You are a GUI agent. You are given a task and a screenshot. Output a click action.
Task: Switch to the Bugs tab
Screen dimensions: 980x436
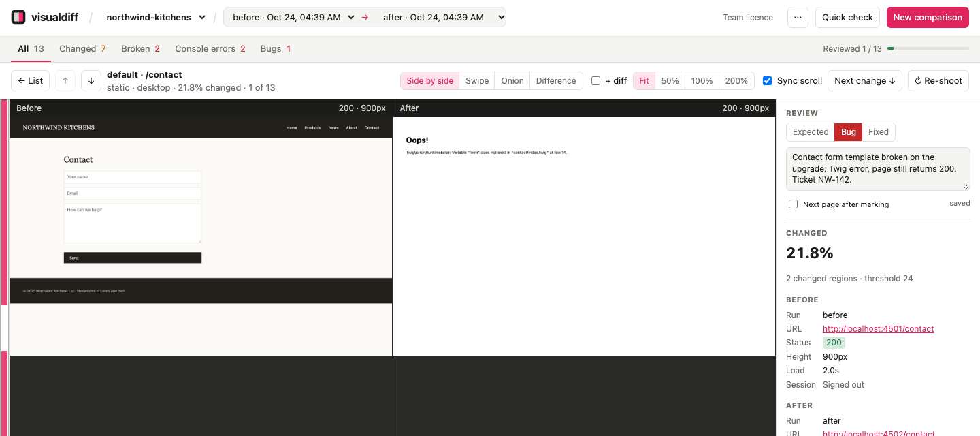tap(275, 48)
